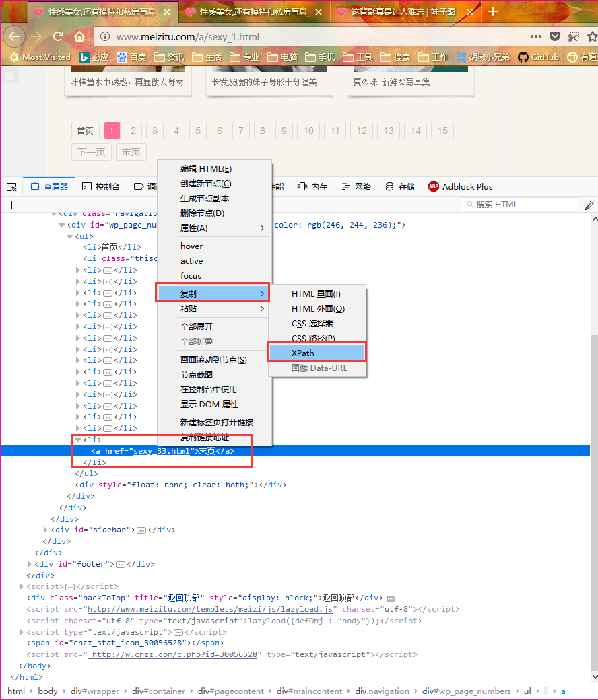Viewport: 598px width, 700px height.
Task: Switch to the 网络 network tab
Action: [356, 186]
